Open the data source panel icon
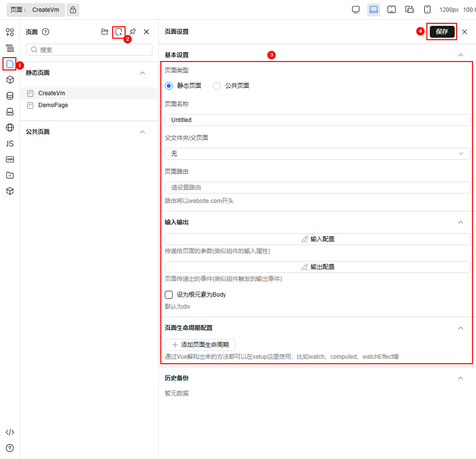 pyautogui.click(x=9, y=96)
